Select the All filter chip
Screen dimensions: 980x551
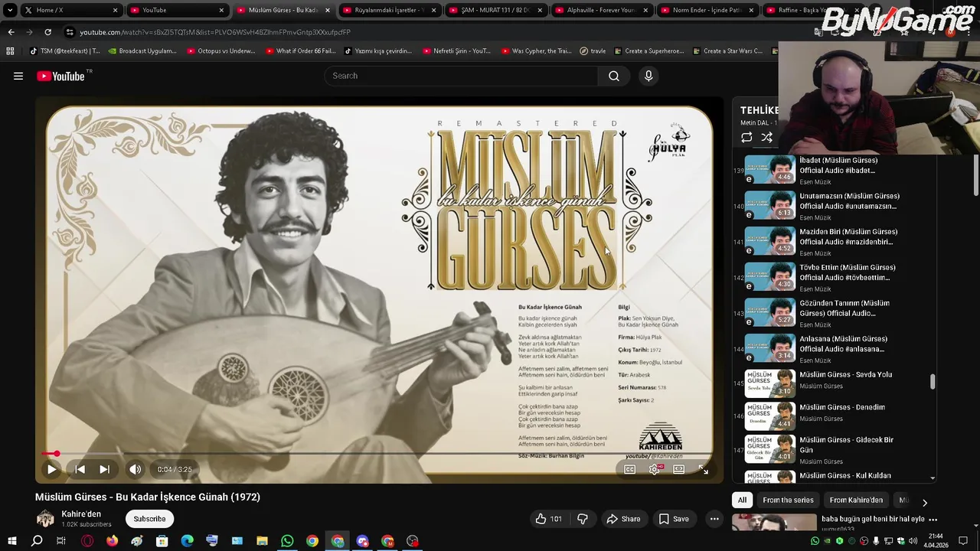[x=742, y=500]
